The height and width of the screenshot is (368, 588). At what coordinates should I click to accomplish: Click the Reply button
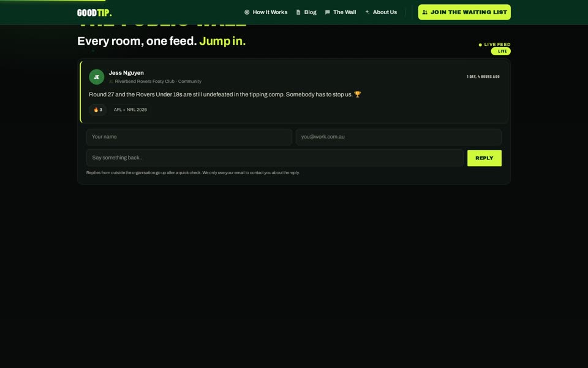484,158
